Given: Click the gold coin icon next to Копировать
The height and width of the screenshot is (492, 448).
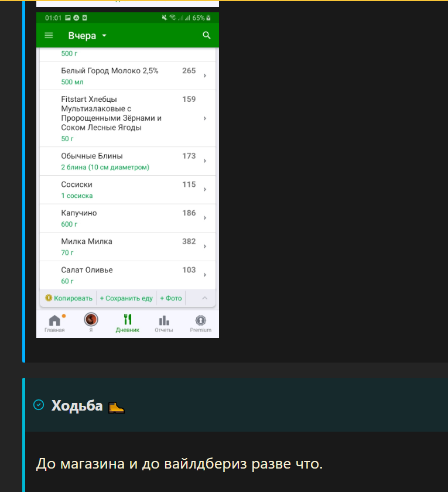Looking at the screenshot, I should click(49, 298).
